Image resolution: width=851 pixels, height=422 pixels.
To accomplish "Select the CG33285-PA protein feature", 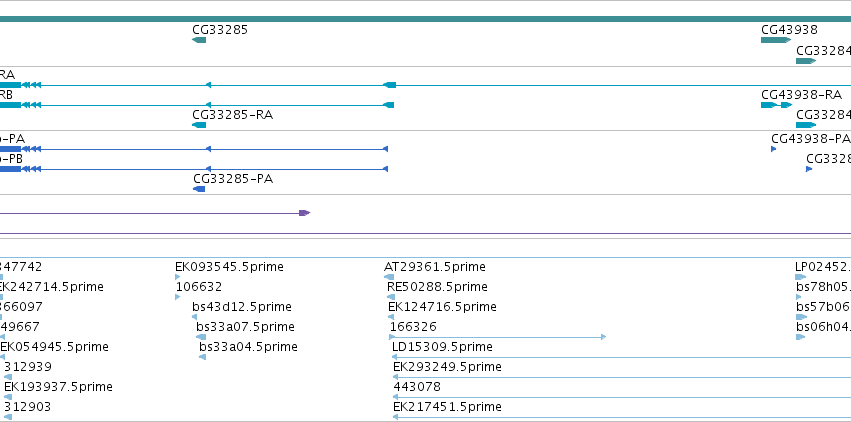I will pos(199,189).
